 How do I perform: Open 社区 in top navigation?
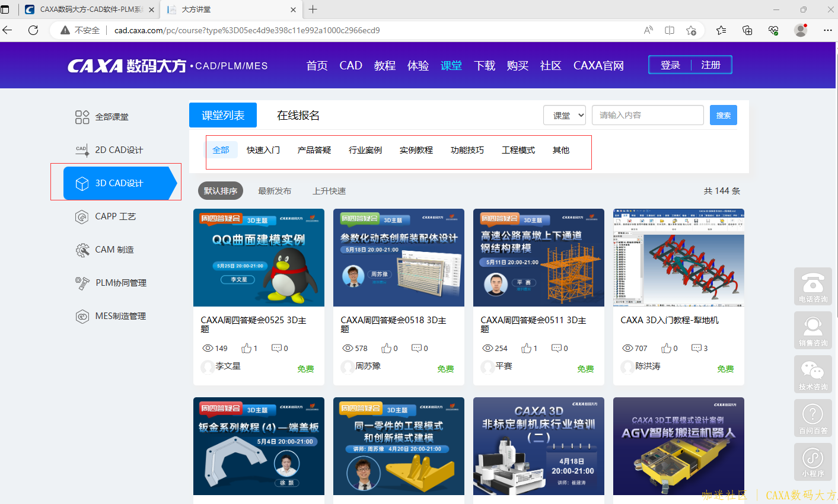click(551, 65)
